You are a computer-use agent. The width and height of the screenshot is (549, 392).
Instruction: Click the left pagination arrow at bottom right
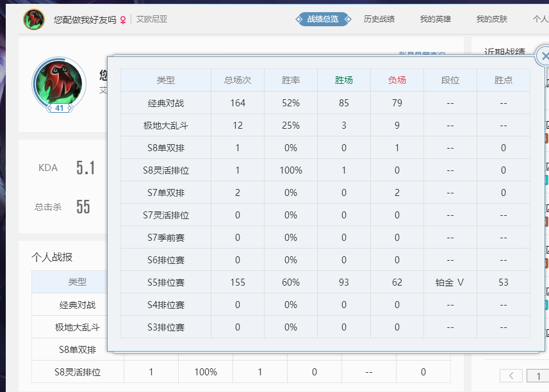click(x=511, y=376)
